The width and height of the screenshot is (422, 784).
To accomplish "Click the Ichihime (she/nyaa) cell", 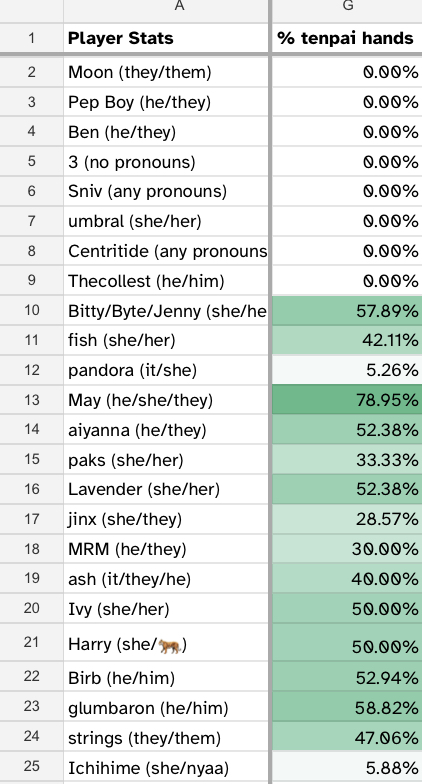I will (x=166, y=768).
